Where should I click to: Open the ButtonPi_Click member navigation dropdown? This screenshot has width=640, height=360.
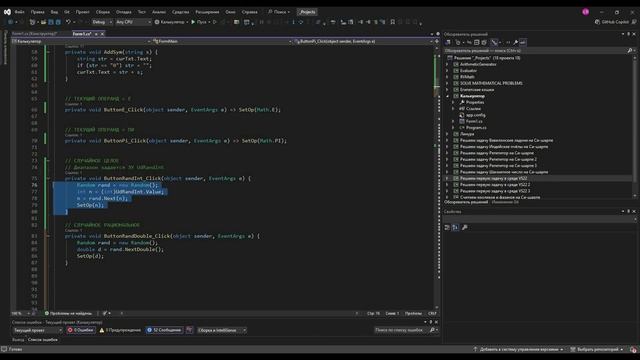click(363, 41)
